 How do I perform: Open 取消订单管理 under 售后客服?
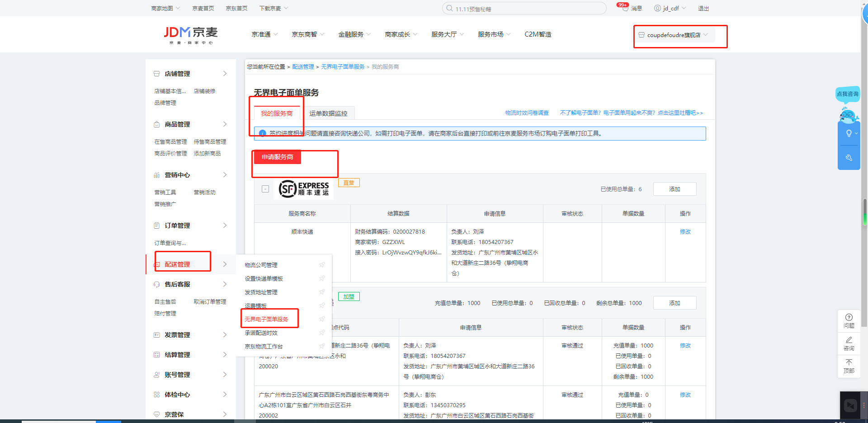click(x=210, y=301)
